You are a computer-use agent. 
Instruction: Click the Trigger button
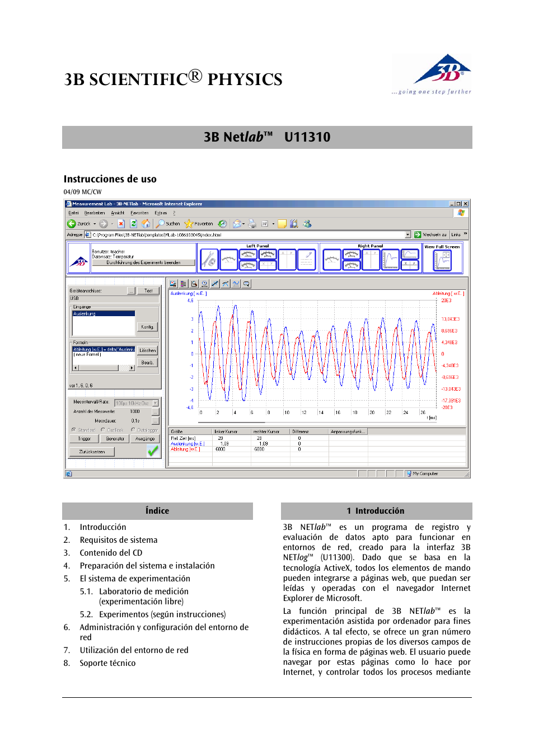point(85,439)
